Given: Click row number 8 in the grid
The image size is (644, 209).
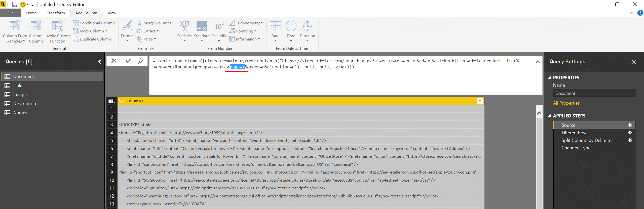Looking at the screenshot, I should tap(112, 164).
